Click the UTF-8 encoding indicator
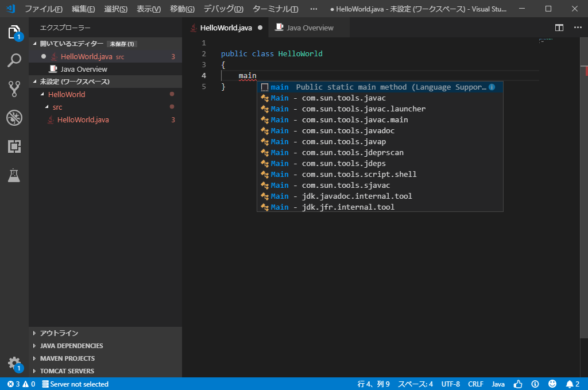588x390 pixels. tap(451, 384)
